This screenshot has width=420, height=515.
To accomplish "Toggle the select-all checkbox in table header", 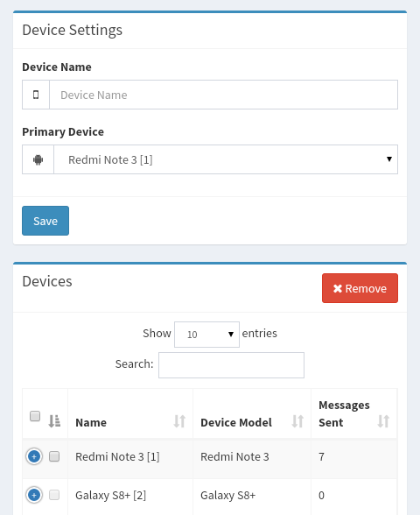I will (35, 416).
